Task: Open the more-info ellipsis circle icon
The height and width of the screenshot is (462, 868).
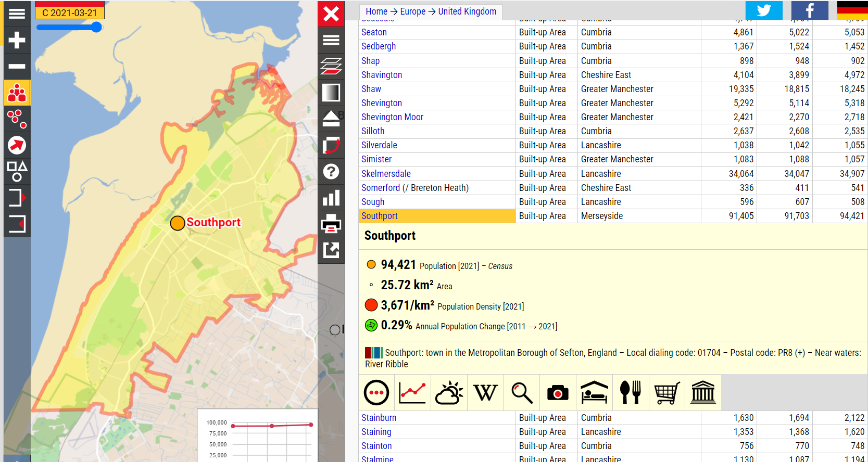Action: coord(376,393)
